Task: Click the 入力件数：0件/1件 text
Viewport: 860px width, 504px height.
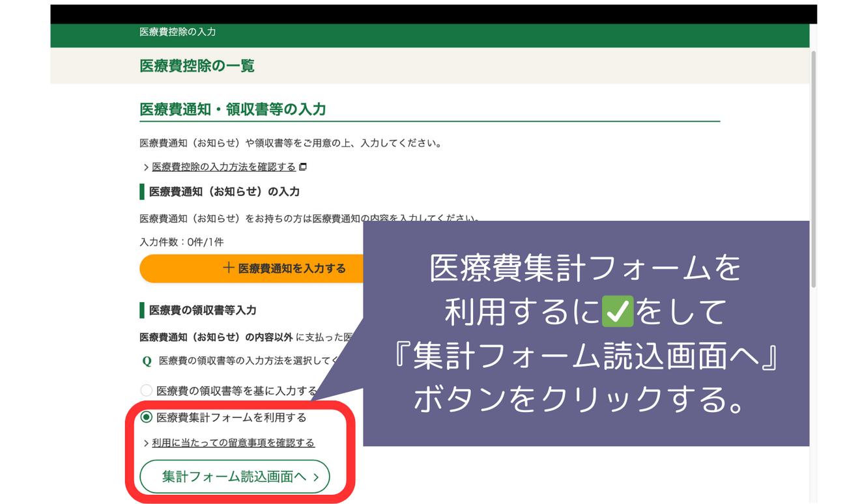Action: click(x=182, y=242)
